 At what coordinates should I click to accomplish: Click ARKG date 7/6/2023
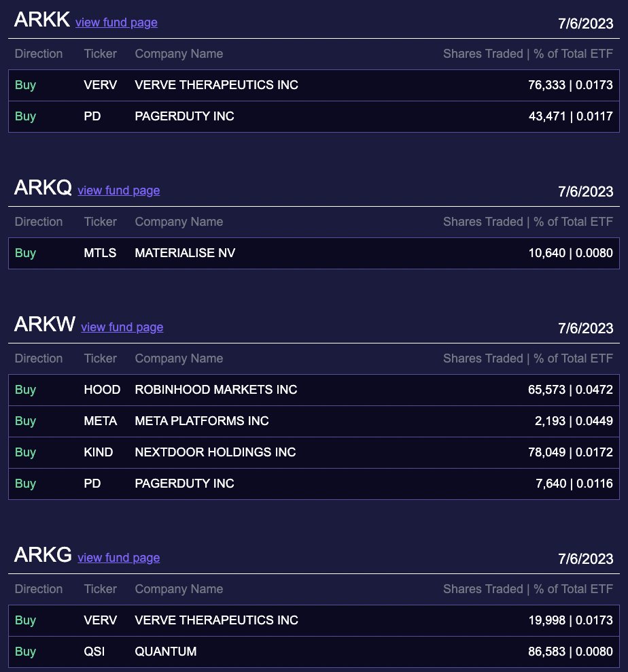point(586,559)
